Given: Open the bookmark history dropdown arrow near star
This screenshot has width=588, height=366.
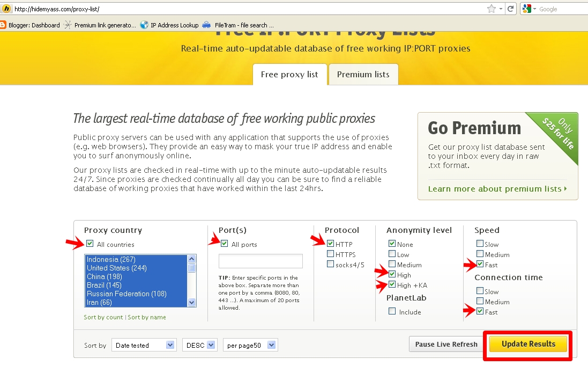Looking at the screenshot, I should 501,9.
